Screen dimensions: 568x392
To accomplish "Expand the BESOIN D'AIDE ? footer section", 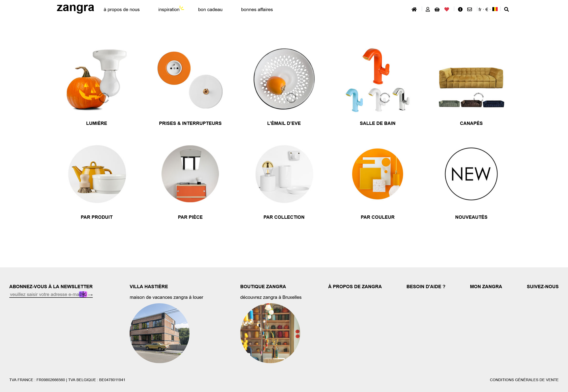I will coord(426,286).
